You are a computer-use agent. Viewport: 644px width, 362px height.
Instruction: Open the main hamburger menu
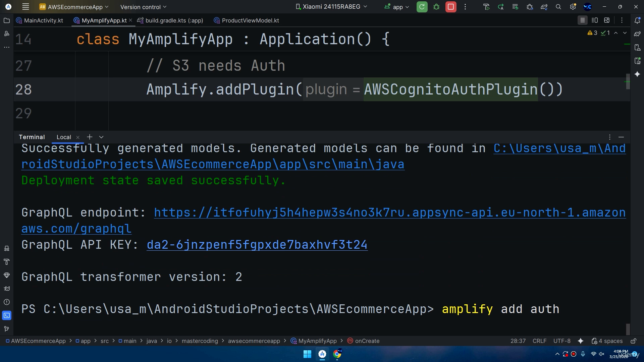[25, 7]
